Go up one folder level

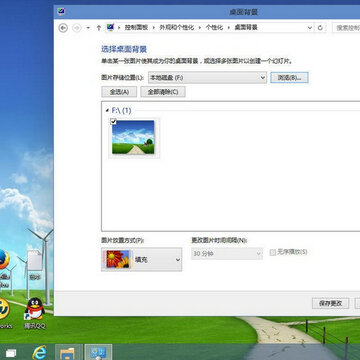[99, 28]
